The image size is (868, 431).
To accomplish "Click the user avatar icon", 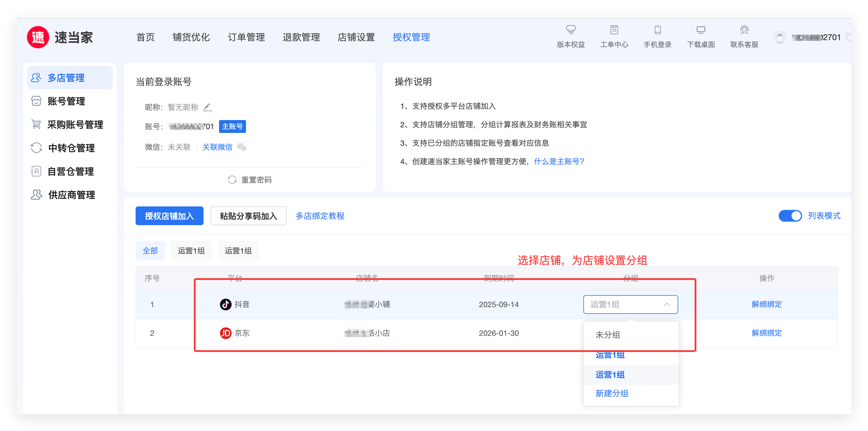I will (779, 37).
